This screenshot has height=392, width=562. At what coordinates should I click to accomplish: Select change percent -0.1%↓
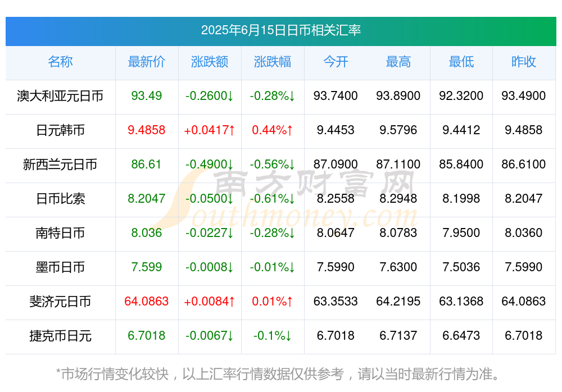[x=273, y=335]
